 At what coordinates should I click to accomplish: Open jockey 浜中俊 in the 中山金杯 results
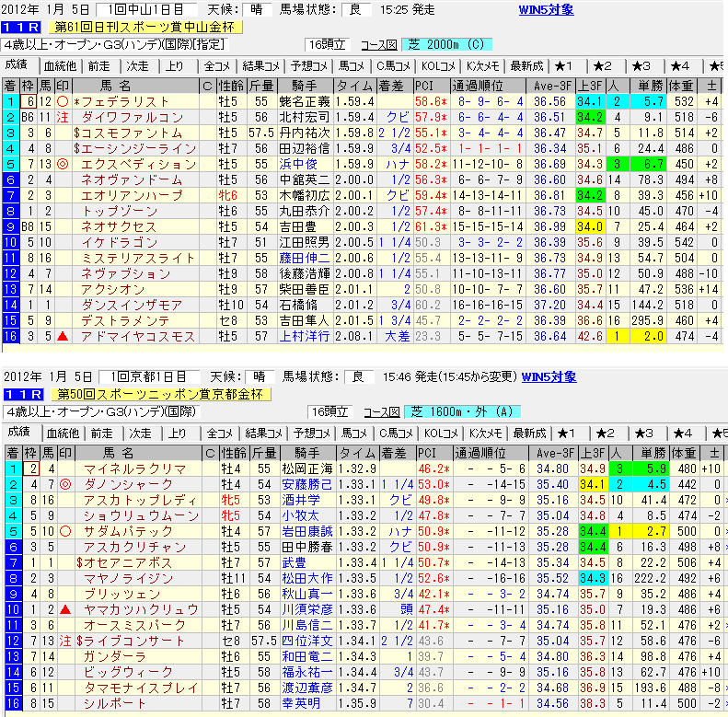[x=298, y=165]
